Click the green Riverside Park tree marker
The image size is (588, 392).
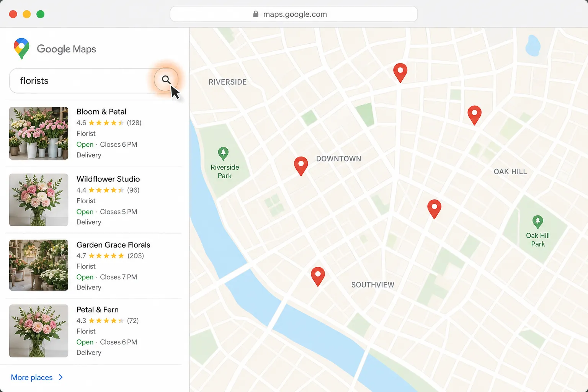point(223,154)
